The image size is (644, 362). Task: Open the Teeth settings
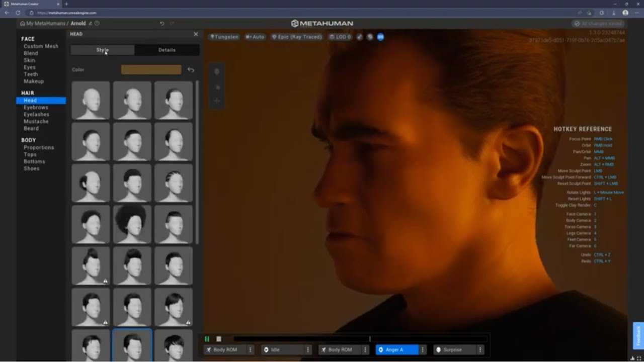click(x=31, y=74)
